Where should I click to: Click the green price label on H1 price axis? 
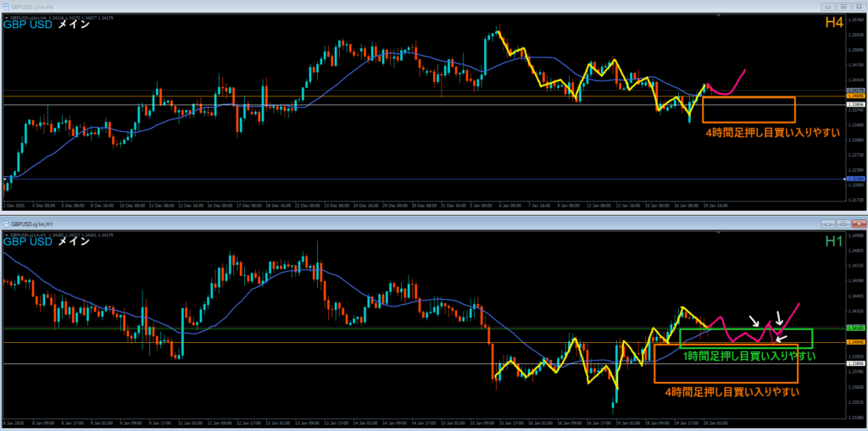[x=854, y=328]
